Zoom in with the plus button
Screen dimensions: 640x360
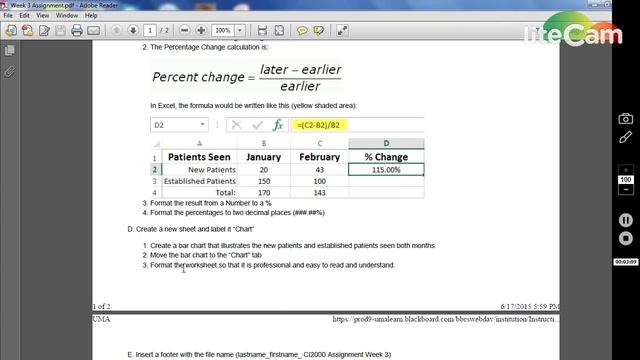tap(201, 31)
